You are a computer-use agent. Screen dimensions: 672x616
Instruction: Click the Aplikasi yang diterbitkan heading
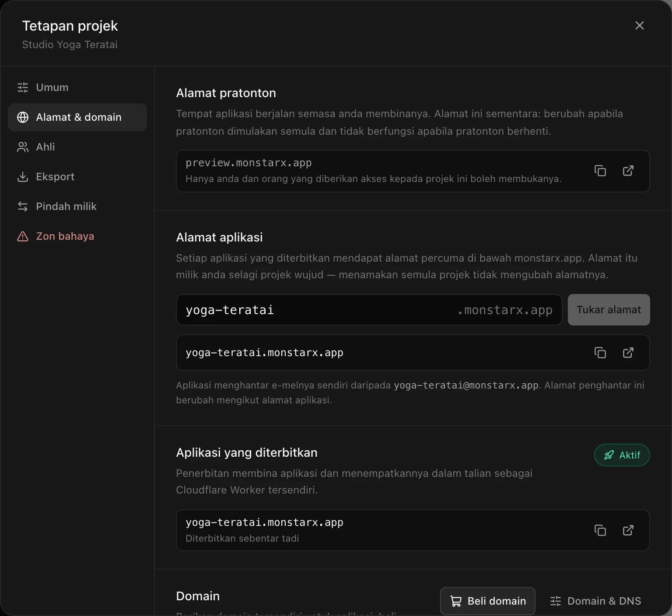click(247, 452)
